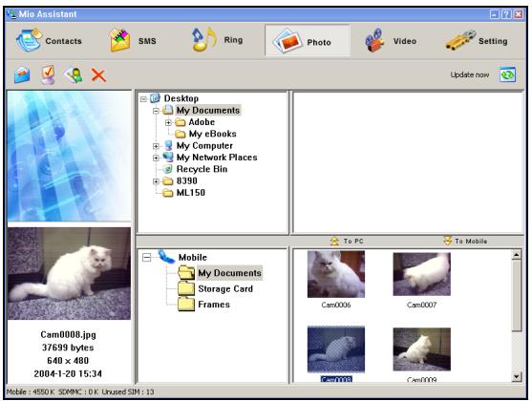Click the Frames folder icon
The height and width of the screenshot is (401, 532).
186,305
